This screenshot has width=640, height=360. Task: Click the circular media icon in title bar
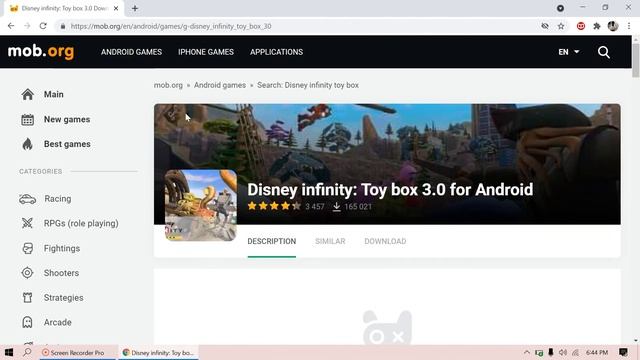pos(560,8)
